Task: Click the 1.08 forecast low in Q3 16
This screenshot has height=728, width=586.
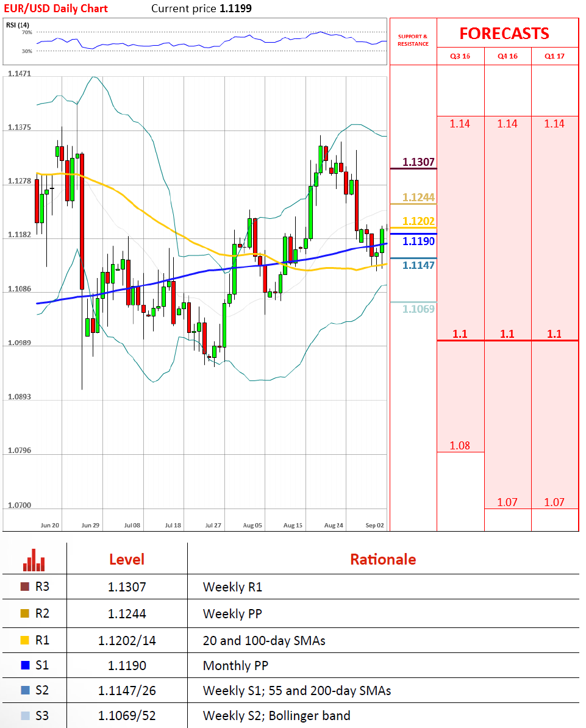Action: pyautogui.click(x=460, y=446)
